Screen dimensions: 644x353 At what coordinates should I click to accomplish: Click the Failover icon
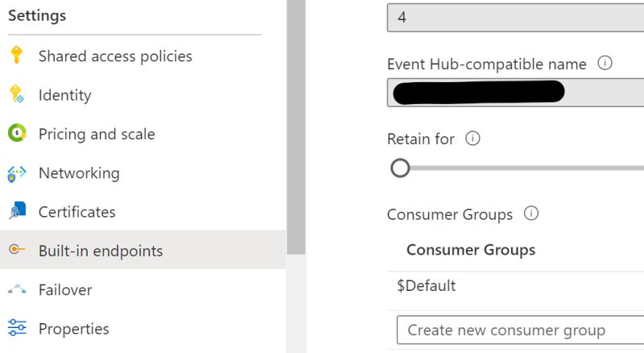pos(16,289)
